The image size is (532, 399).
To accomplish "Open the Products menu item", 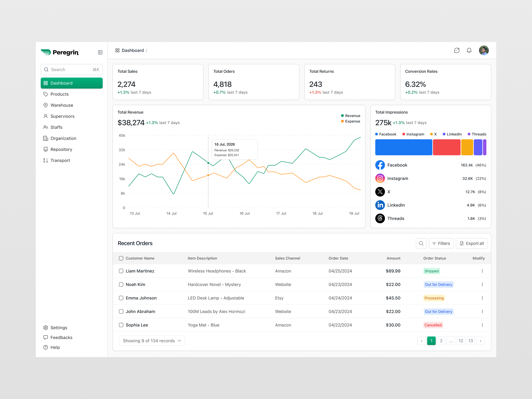I will point(72,94).
